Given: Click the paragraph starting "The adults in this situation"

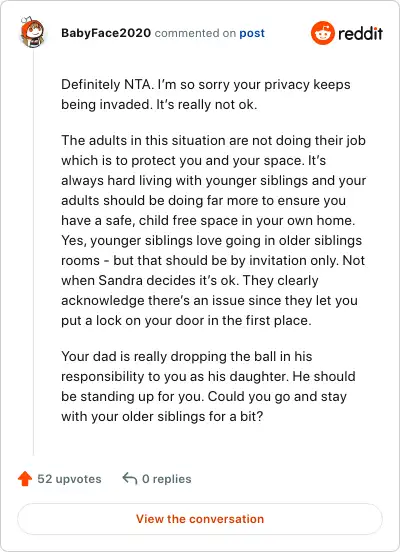Looking at the screenshot, I should (x=213, y=230).
